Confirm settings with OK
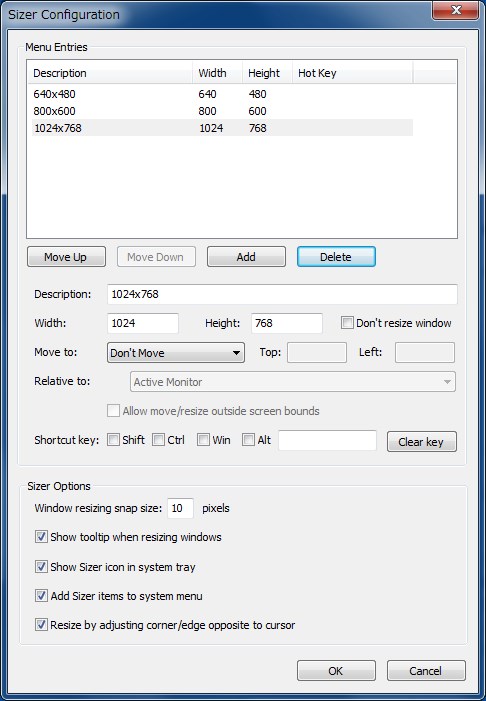 [x=336, y=671]
